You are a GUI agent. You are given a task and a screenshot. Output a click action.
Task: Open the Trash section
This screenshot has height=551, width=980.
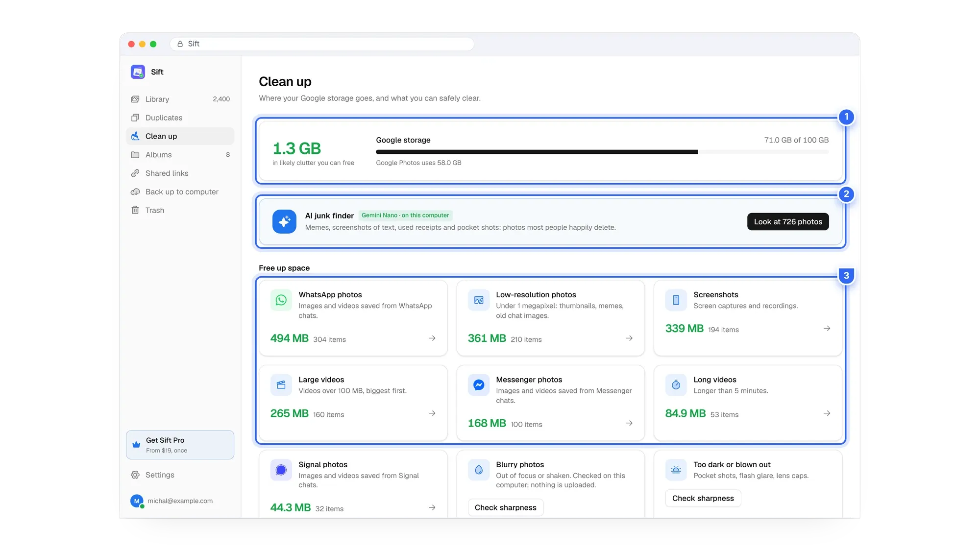[x=180, y=210]
